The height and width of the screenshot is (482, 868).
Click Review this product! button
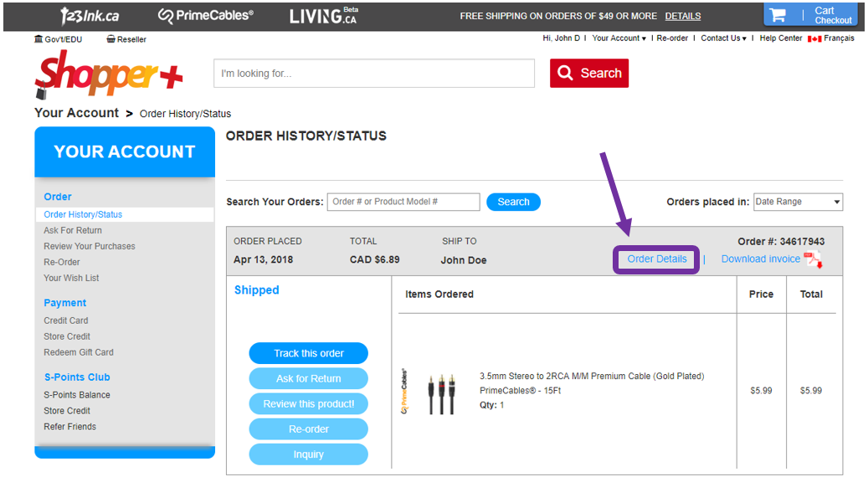coord(308,404)
